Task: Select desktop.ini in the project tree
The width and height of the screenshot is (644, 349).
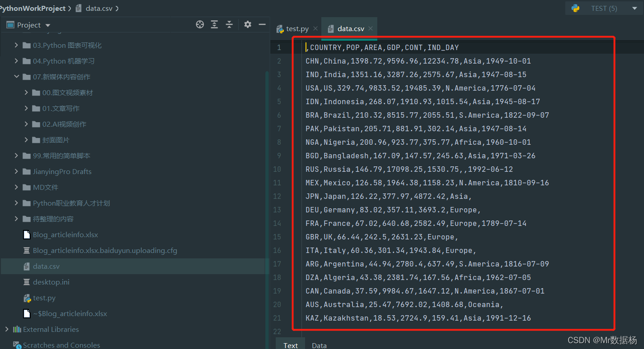Action: tap(51, 282)
